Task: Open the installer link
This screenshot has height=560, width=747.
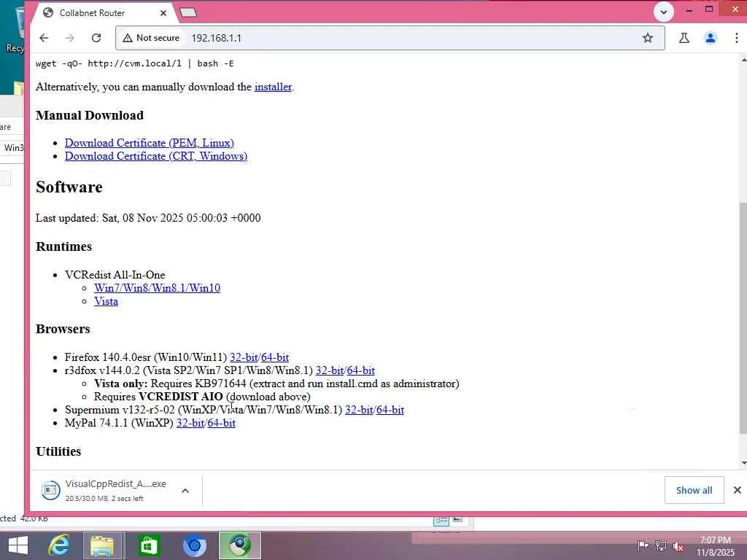Action: point(273,87)
